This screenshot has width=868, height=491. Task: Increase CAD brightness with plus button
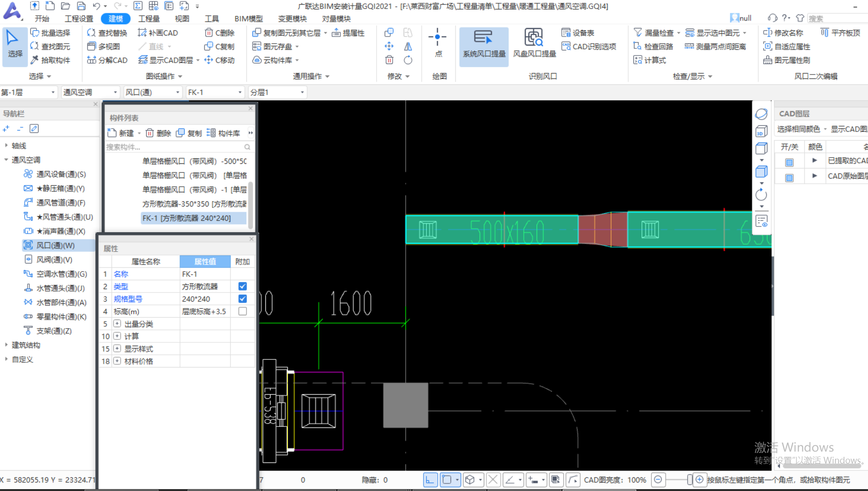click(699, 480)
